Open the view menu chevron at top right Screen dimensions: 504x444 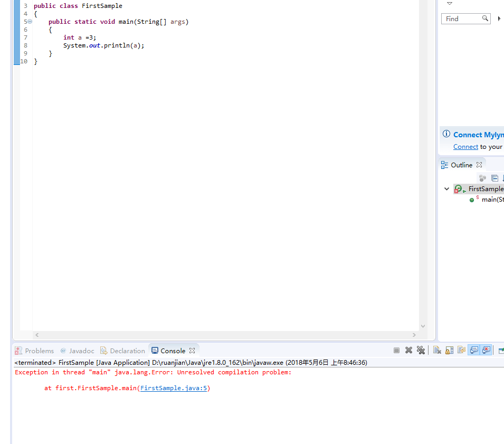click(x=449, y=4)
